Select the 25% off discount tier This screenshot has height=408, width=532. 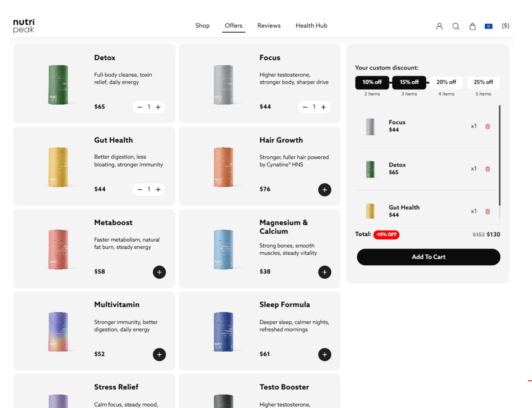[483, 82]
